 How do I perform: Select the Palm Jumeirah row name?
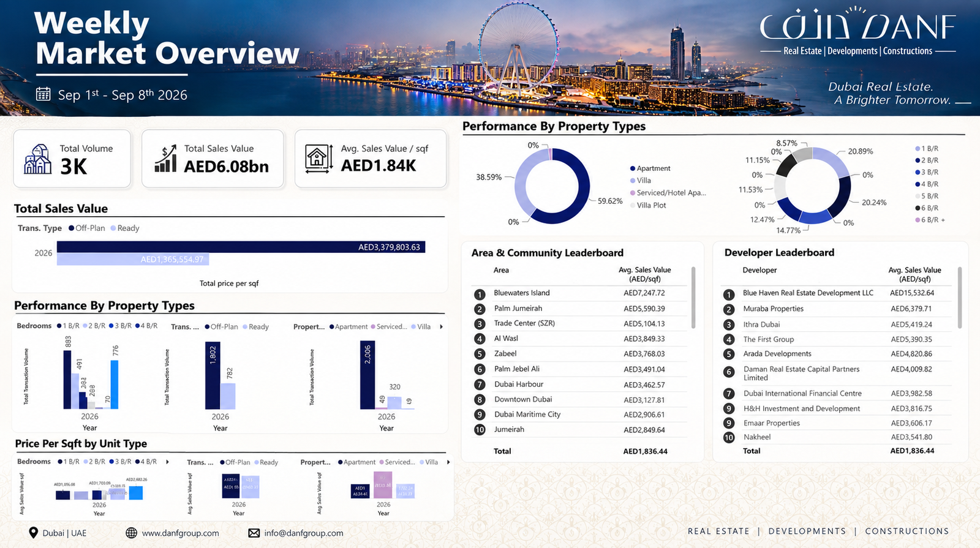coord(518,309)
